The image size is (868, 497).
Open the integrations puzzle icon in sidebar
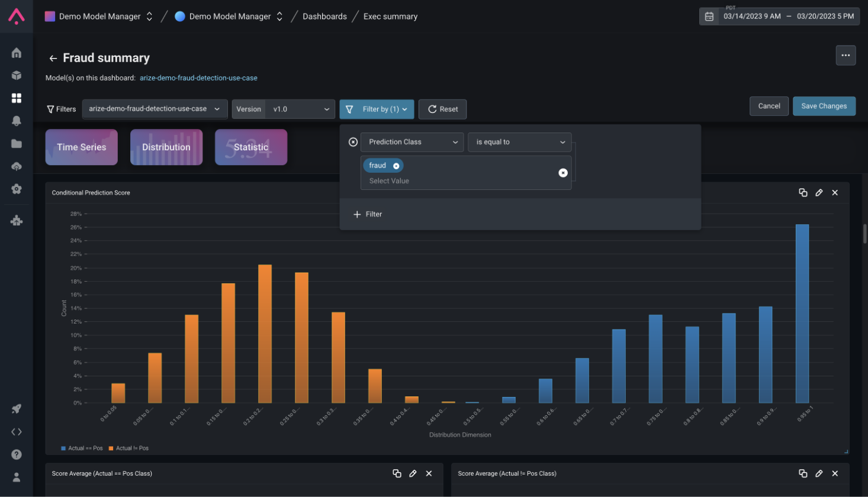[x=17, y=221]
